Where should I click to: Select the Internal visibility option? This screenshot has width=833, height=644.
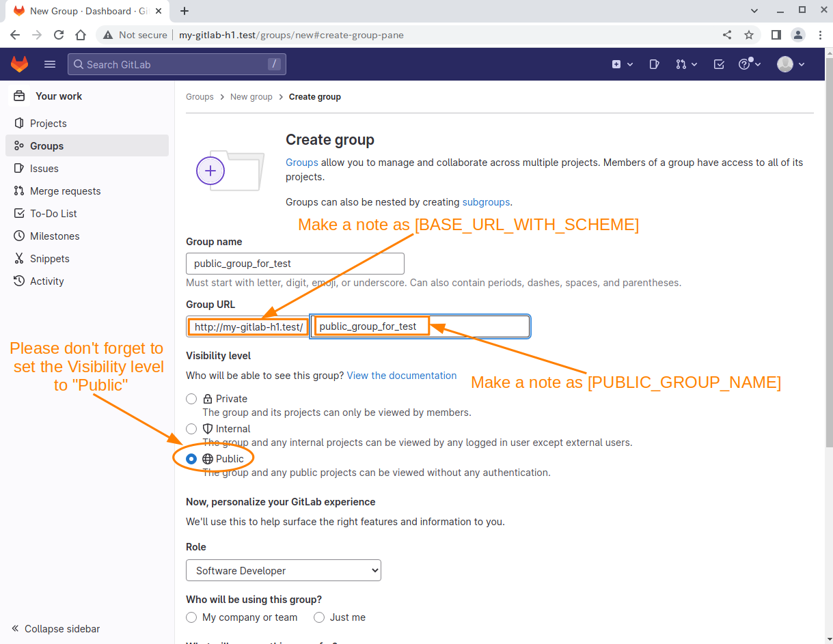191,429
